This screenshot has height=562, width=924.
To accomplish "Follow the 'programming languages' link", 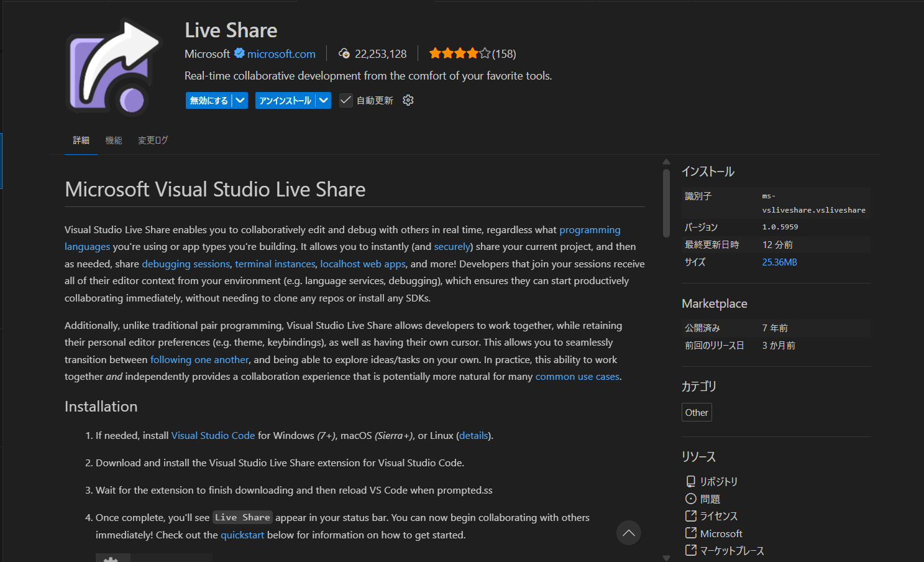I will (590, 230).
